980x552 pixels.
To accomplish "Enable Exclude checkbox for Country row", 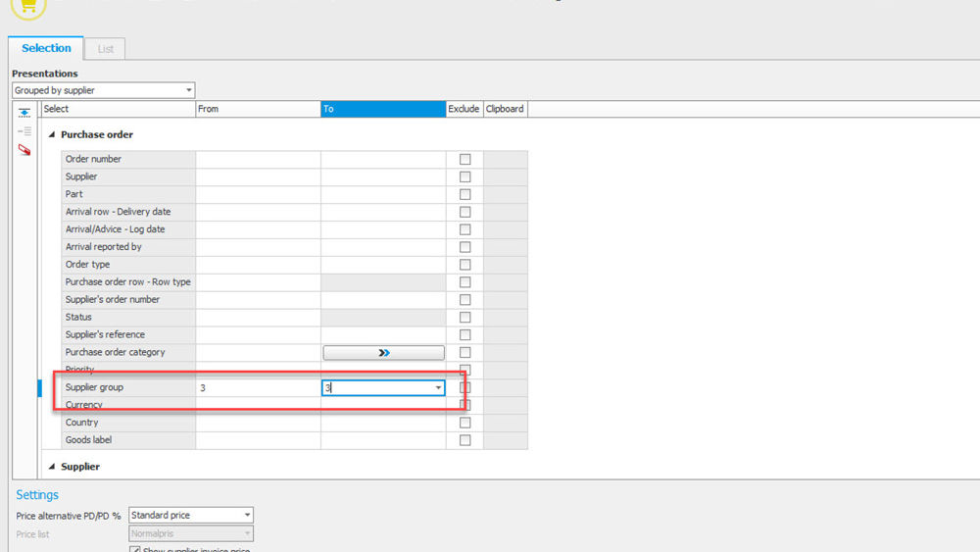I will click(465, 424).
